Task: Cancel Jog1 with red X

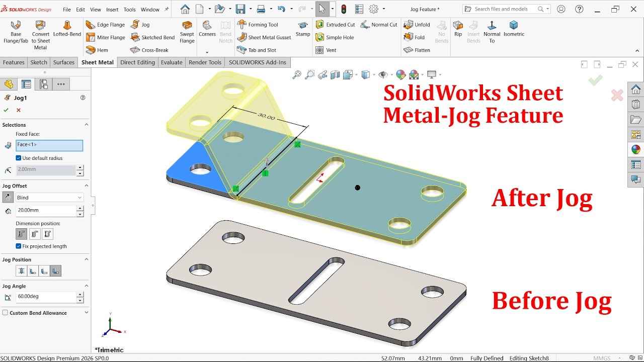Action: tap(19, 110)
